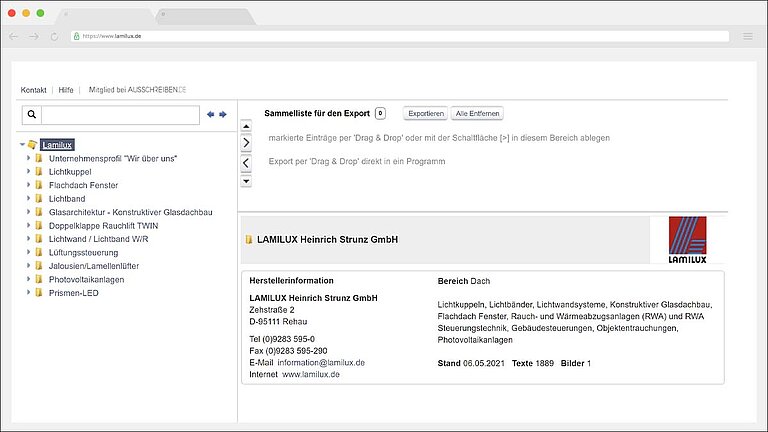Screen dimensions: 768x432
Task: Select Lichtkuppel in the tree
Action: coord(70,172)
